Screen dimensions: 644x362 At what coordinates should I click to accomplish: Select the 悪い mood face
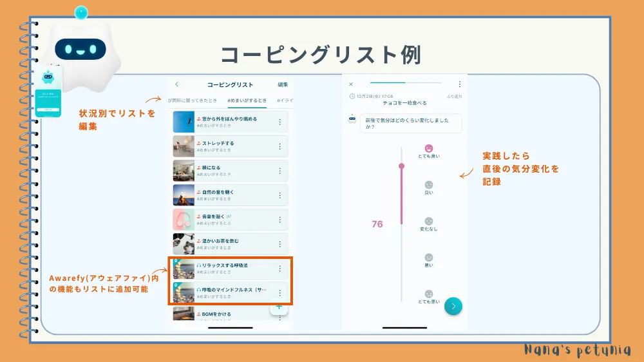tap(429, 258)
